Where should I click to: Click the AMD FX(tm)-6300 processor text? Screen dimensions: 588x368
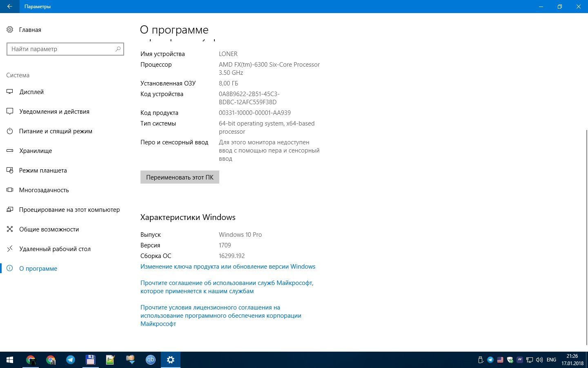pyautogui.click(x=269, y=69)
